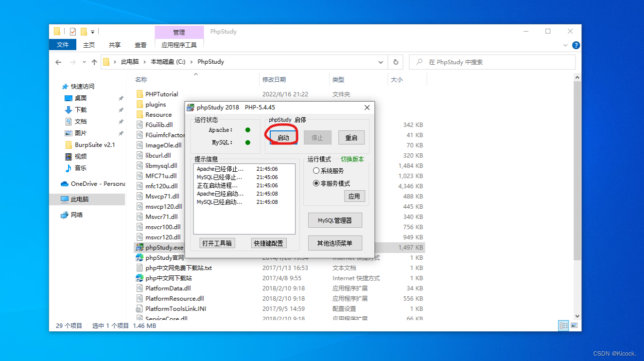Click the properties checkmark icon in title bar
Image resolution: width=644 pixels, height=361 pixels.
click(73, 32)
